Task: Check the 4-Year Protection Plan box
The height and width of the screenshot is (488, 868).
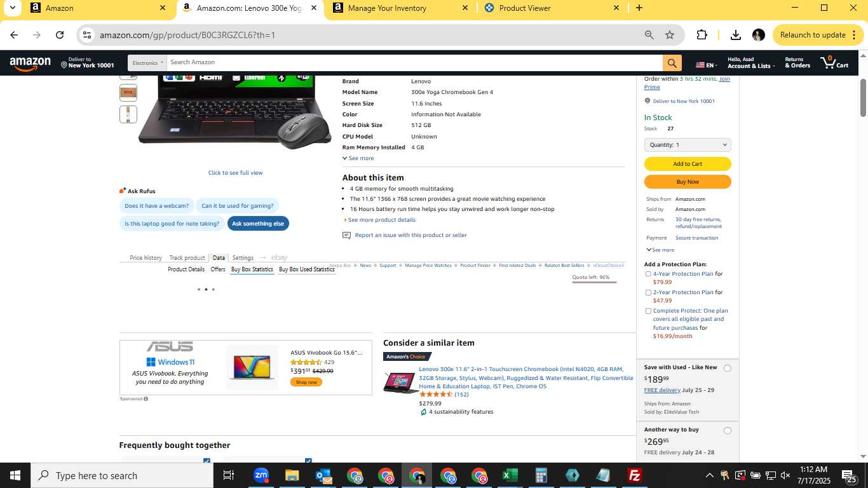Action: pyautogui.click(x=648, y=274)
